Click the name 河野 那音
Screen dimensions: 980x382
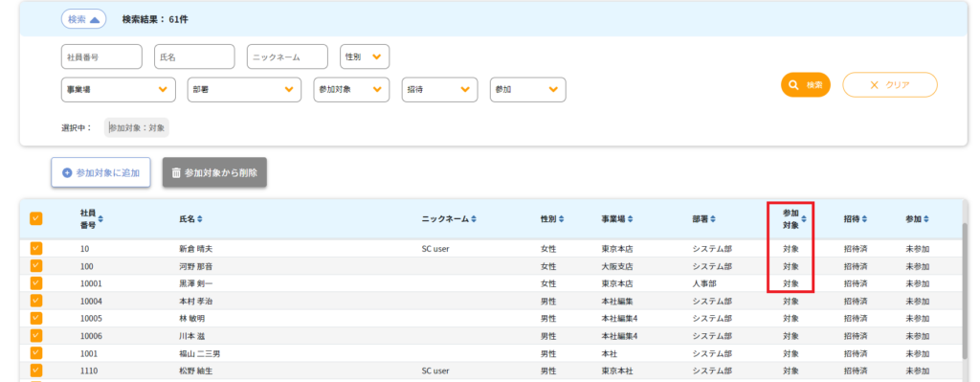[196, 266]
